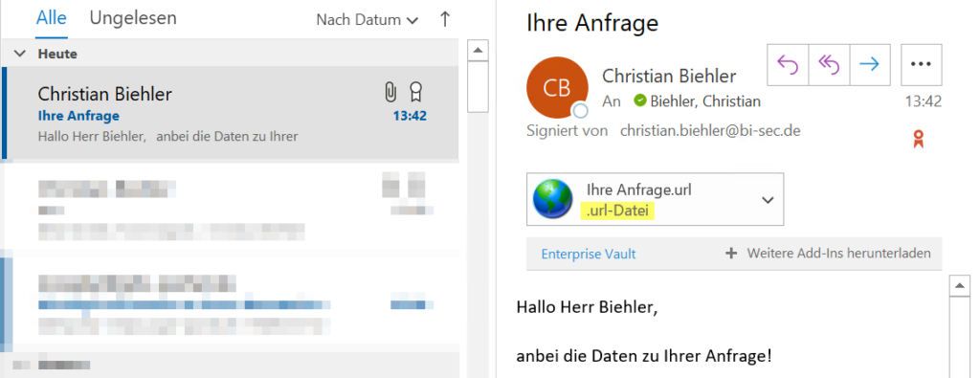Screen dimensions: 980x378
Task: Click the message list scroll-up arrow
Action: [x=479, y=50]
